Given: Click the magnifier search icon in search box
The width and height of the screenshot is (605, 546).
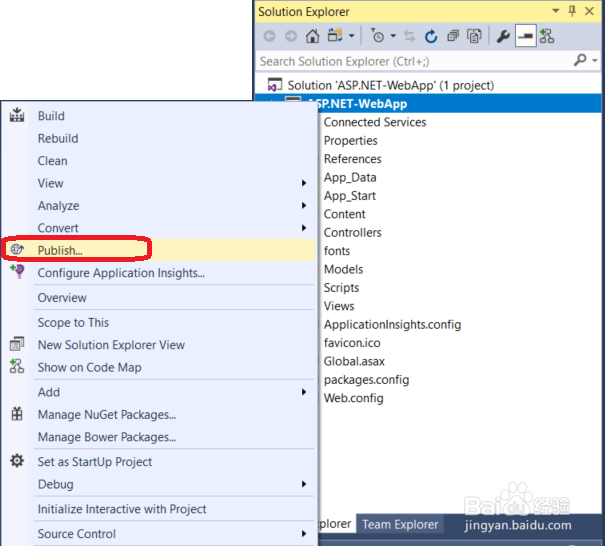Looking at the screenshot, I should point(580,60).
